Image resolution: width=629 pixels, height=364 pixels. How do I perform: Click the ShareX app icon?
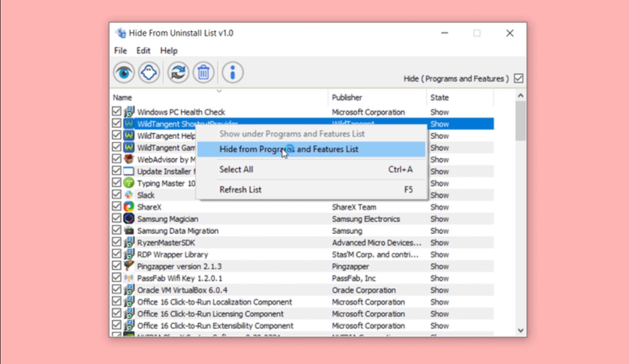click(x=129, y=207)
